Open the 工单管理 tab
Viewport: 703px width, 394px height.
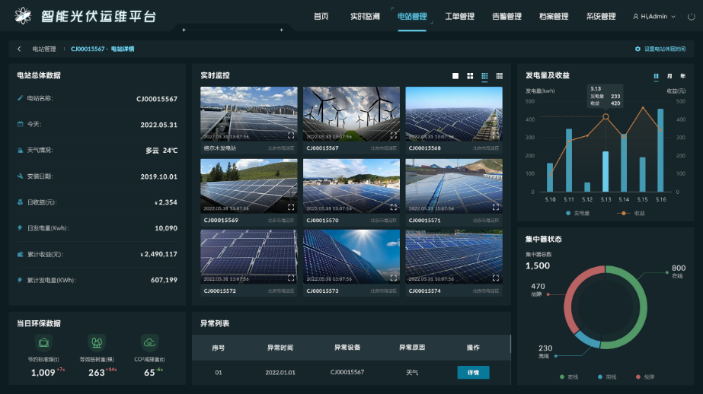click(x=460, y=17)
